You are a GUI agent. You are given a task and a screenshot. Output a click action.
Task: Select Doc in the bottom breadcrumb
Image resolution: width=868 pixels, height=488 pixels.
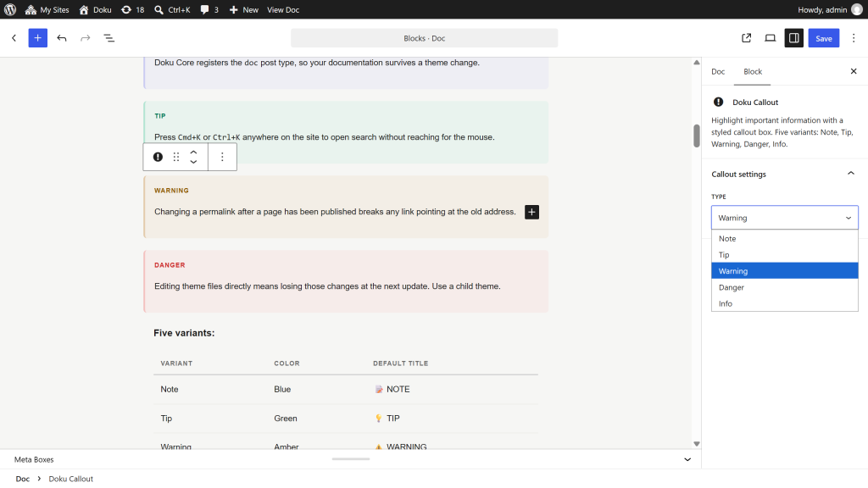[23, 479]
